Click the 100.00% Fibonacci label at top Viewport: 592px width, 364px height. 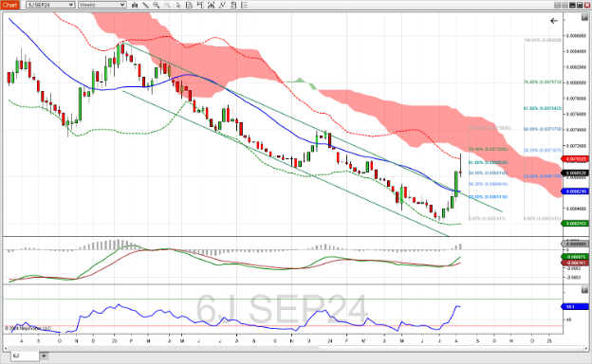(x=543, y=40)
